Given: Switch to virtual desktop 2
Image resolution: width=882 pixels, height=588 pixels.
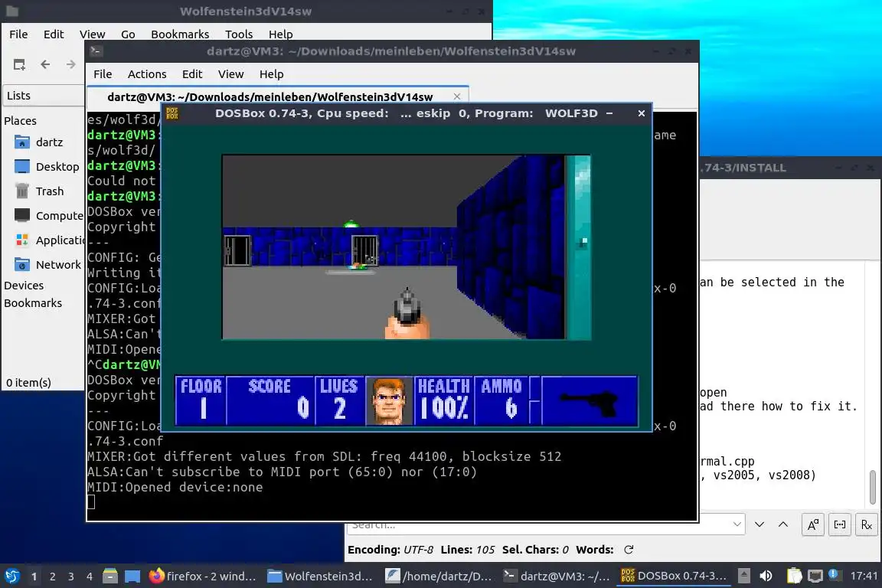Looking at the screenshot, I should click(x=52, y=577).
